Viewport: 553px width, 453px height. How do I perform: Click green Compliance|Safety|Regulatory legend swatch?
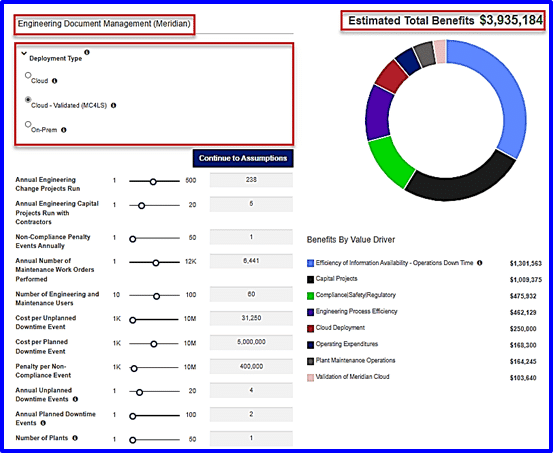click(x=310, y=296)
